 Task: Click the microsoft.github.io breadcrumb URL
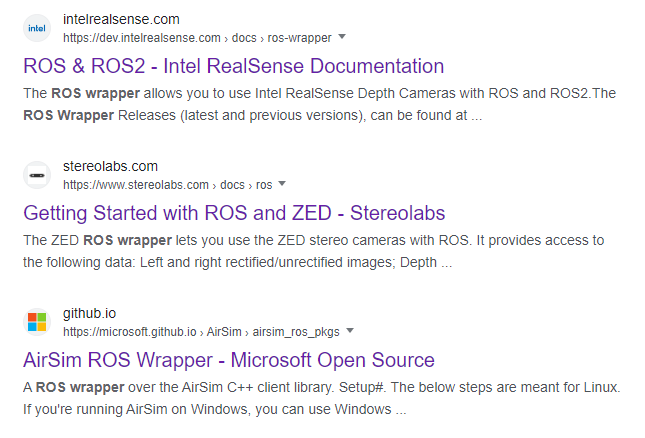pos(130,331)
